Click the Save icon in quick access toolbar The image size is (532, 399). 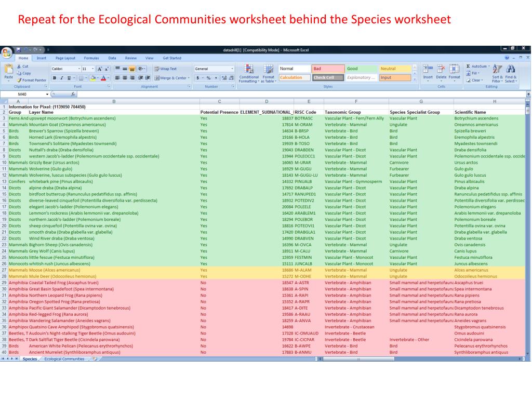[19, 50]
